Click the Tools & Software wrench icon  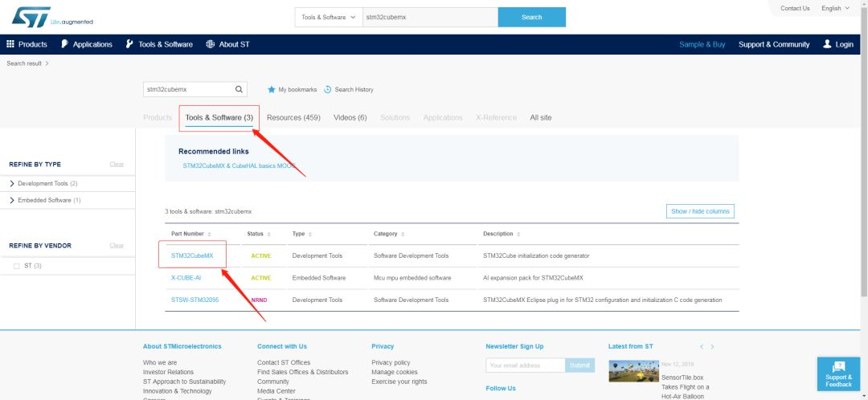(x=129, y=44)
